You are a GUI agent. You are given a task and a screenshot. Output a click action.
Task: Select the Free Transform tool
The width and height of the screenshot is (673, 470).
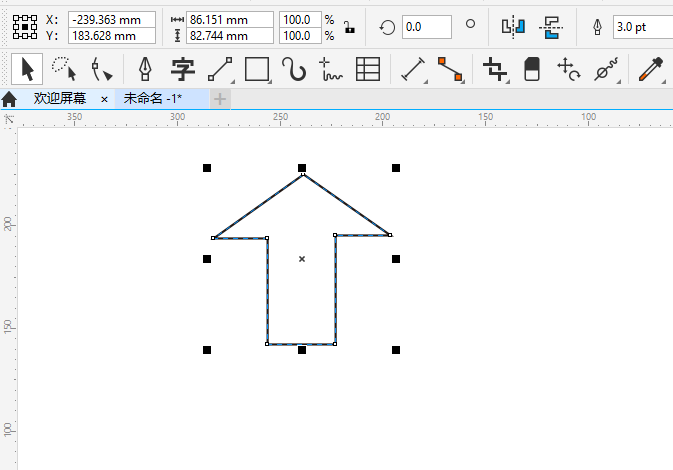(568, 69)
